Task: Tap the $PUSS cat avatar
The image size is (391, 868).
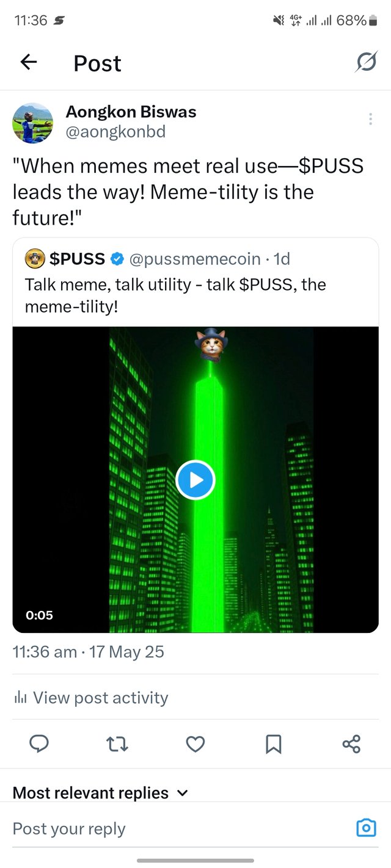Action: tap(34, 259)
